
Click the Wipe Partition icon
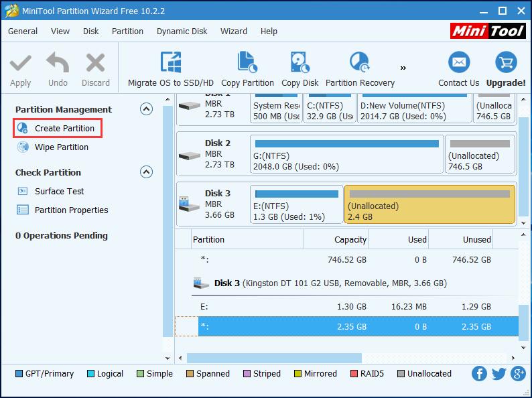(x=23, y=147)
